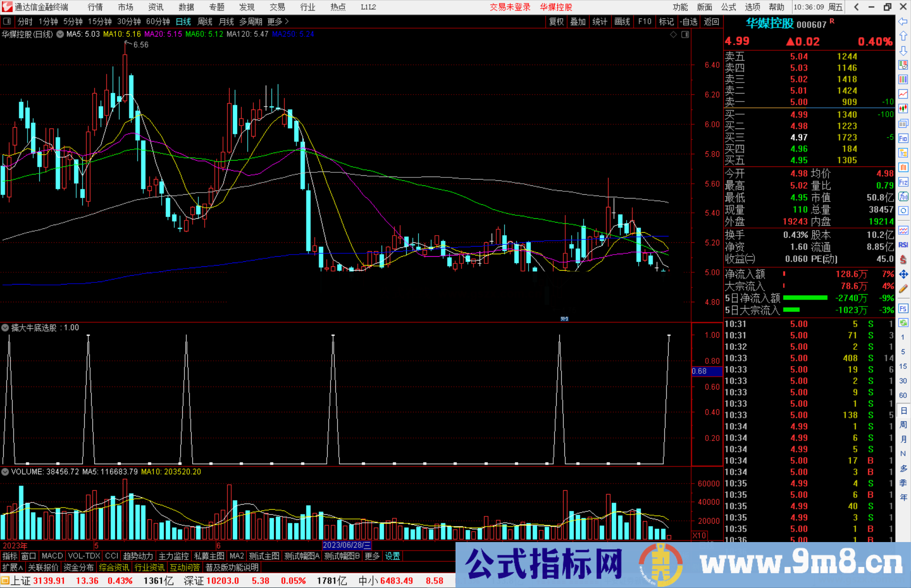Click the MACD indicator tab

coord(52,556)
